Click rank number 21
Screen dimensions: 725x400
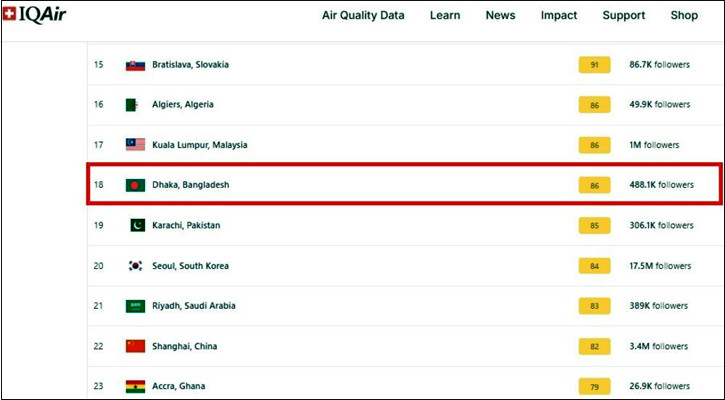tap(98, 306)
